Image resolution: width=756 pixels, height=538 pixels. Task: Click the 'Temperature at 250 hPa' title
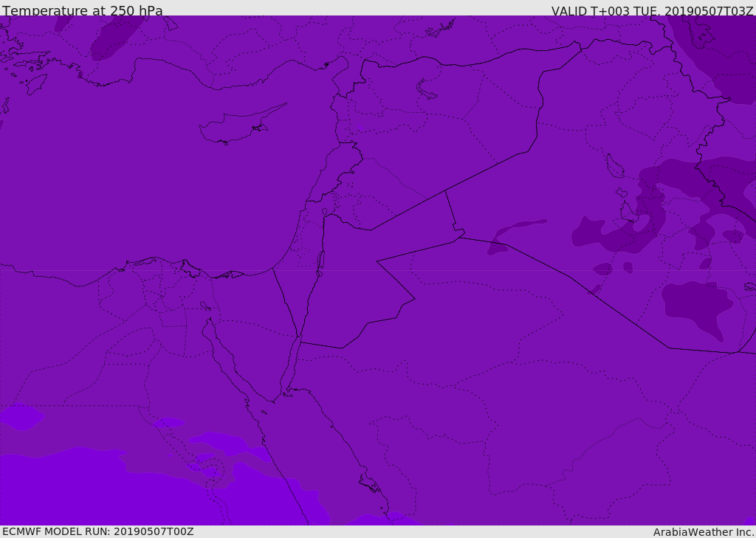(x=82, y=11)
